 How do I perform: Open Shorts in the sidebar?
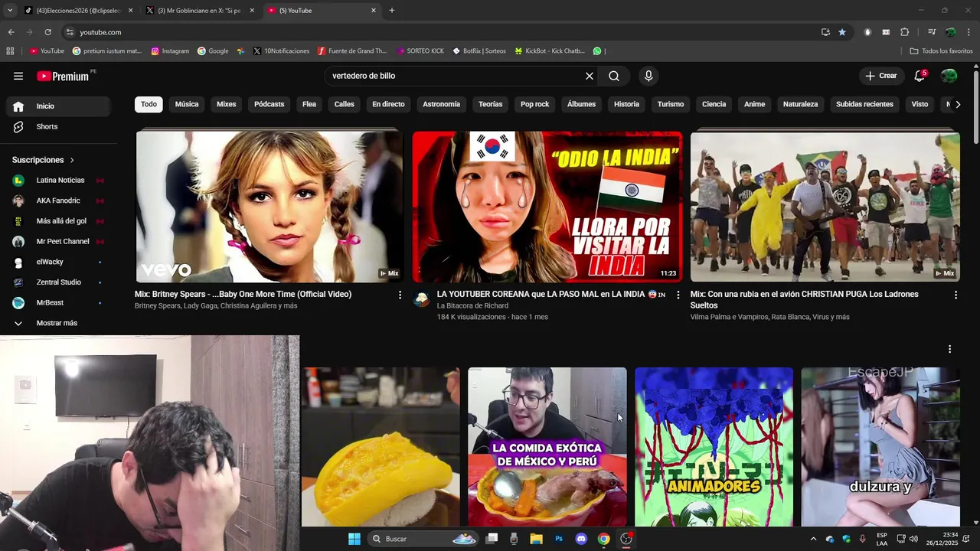(57, 126)
